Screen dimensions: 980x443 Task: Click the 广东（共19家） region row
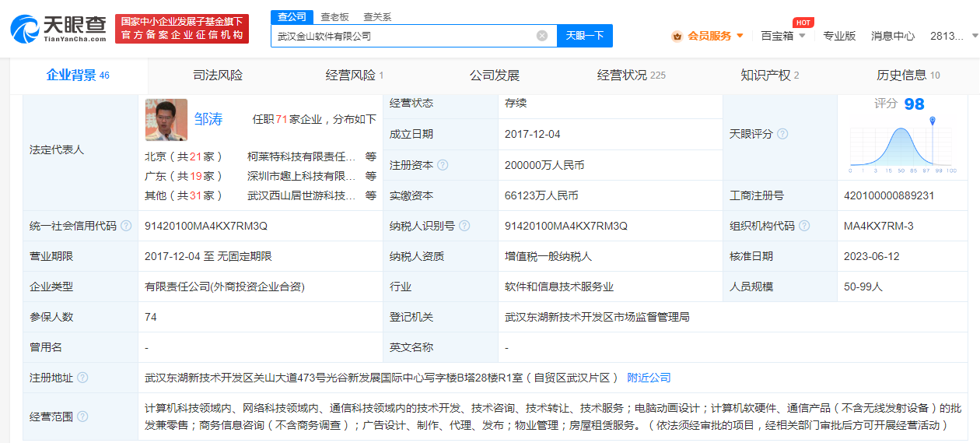click(x=184, y=176)
